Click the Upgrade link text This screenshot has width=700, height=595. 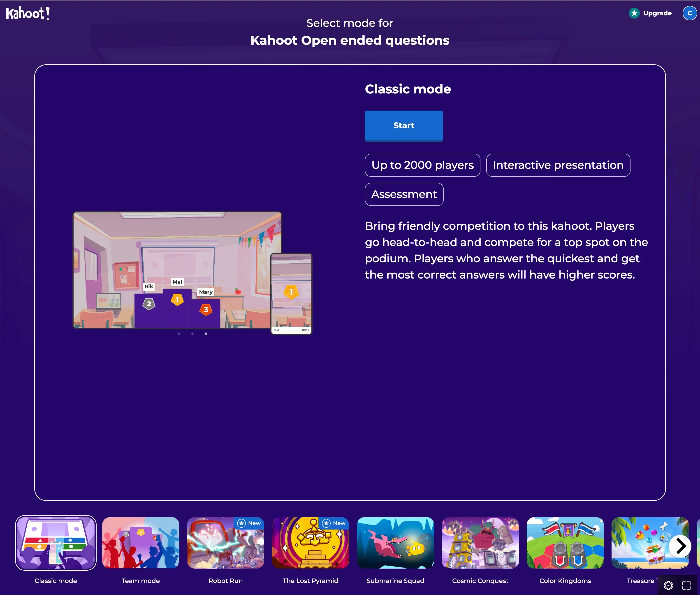click(x=657, y=13)
